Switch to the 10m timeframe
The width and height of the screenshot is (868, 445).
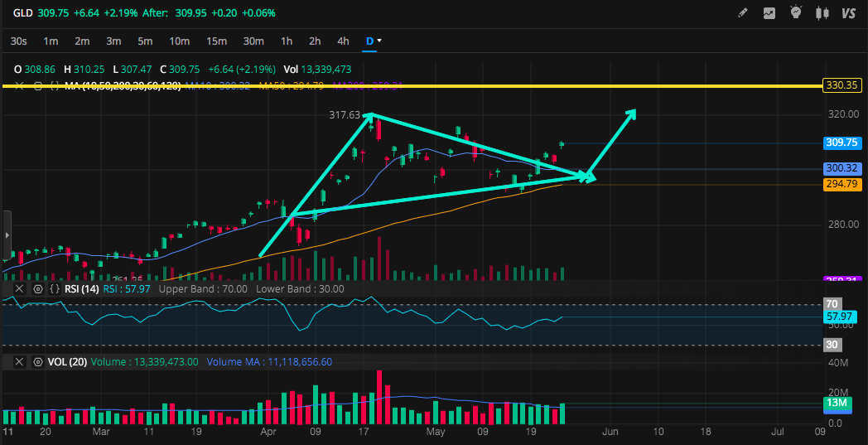[x=180, y=41]
